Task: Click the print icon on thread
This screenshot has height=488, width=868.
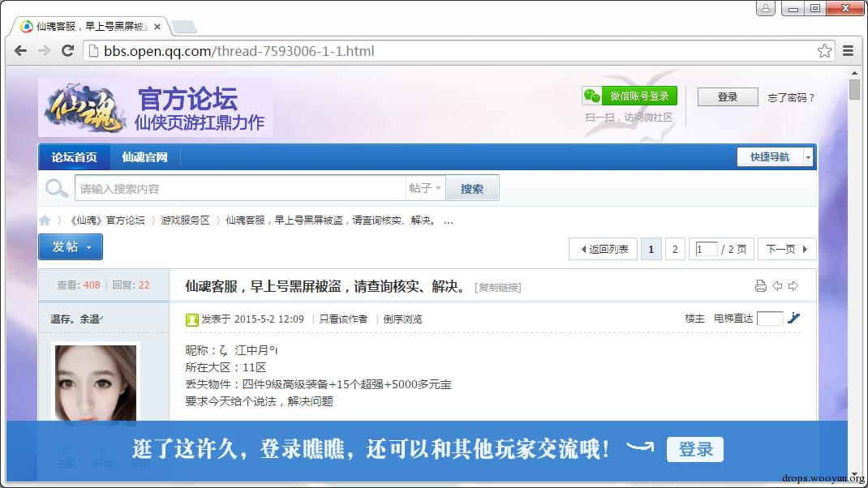Action: pos(761,285)
